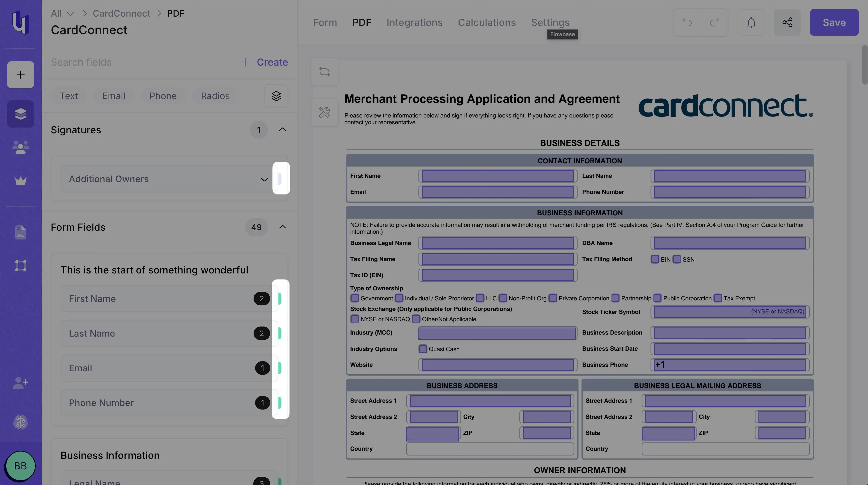Click the plus icon in the sidebar
868x485 pixels.
coord(21,74)
